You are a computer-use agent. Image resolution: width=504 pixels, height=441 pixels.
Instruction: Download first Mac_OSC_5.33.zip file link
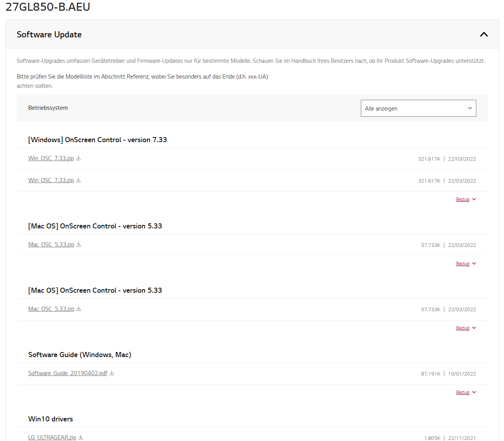[51, 245]
